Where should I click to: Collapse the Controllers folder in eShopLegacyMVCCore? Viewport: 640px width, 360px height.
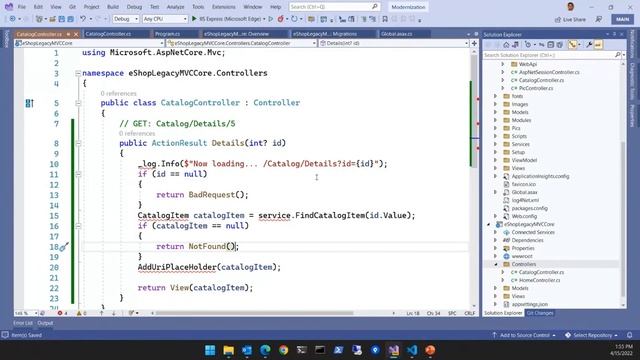[x=496, y=264]
